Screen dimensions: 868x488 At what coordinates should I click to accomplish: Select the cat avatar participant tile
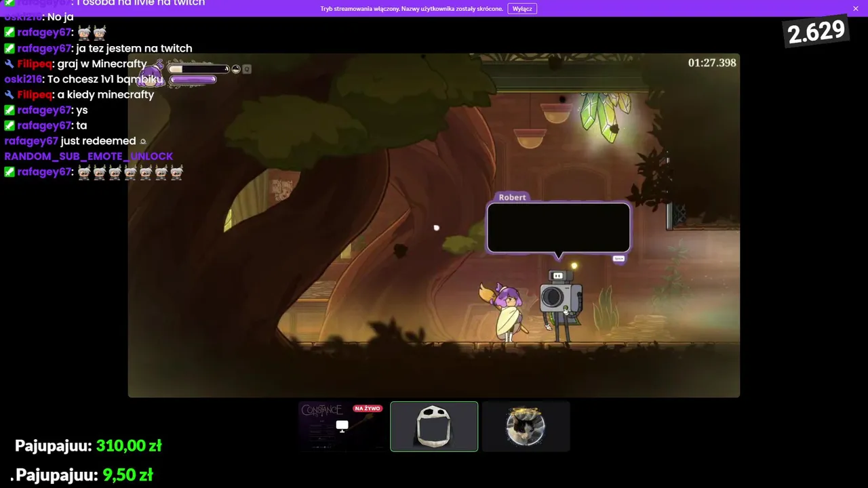[x=526, y=426]
